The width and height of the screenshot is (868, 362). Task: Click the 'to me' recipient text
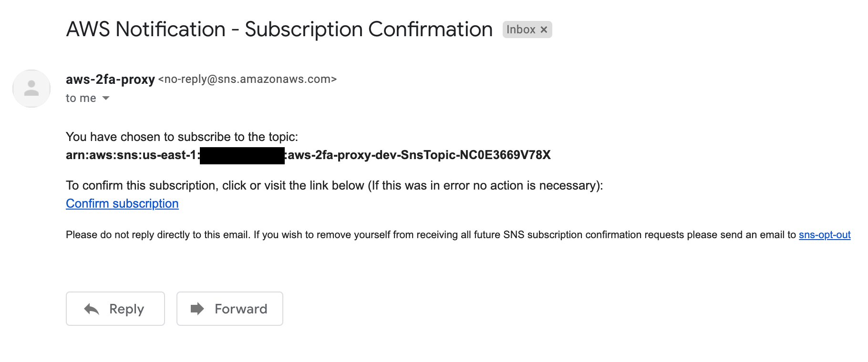[81, 98]
